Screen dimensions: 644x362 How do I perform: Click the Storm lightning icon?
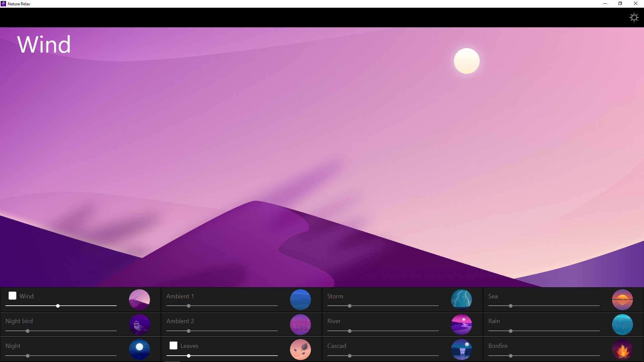pyautogui.click(x=462, y=300)
